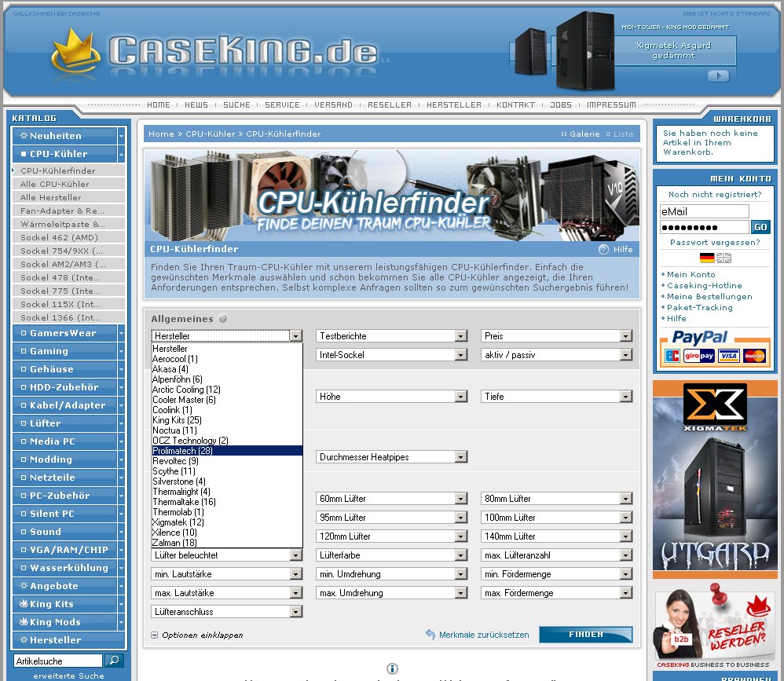Screen dimensions: 784x681
Task: Click the help icon next to Allgemeines
Action: click(x=222, y=318)
